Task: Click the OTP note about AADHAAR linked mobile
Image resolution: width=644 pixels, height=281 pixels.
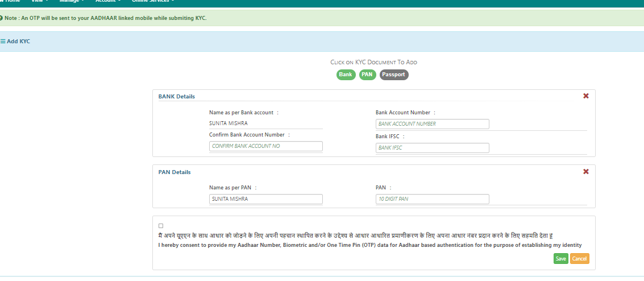Action: 106,18
